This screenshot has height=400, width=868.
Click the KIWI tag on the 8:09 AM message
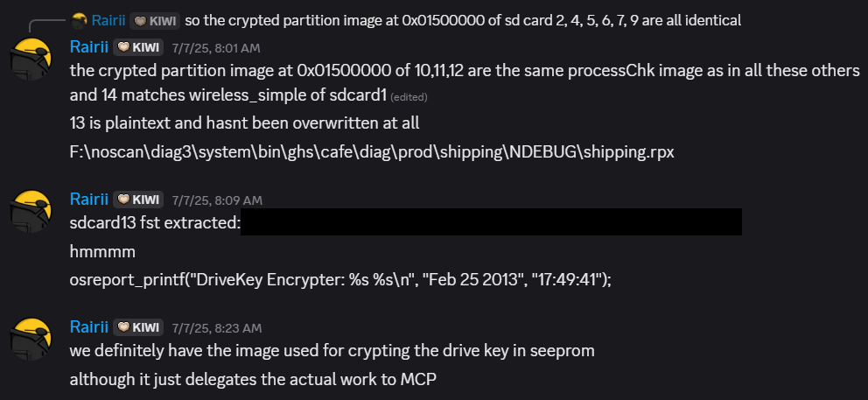[x=138, y=200]
